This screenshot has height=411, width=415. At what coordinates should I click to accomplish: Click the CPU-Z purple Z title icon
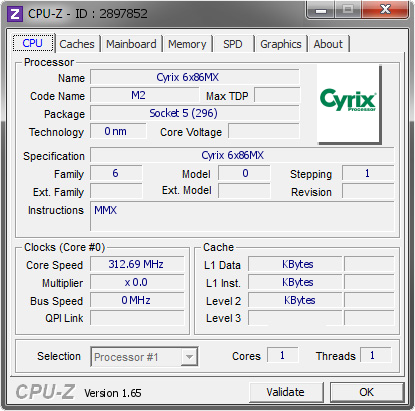click(x=15, y=14)
